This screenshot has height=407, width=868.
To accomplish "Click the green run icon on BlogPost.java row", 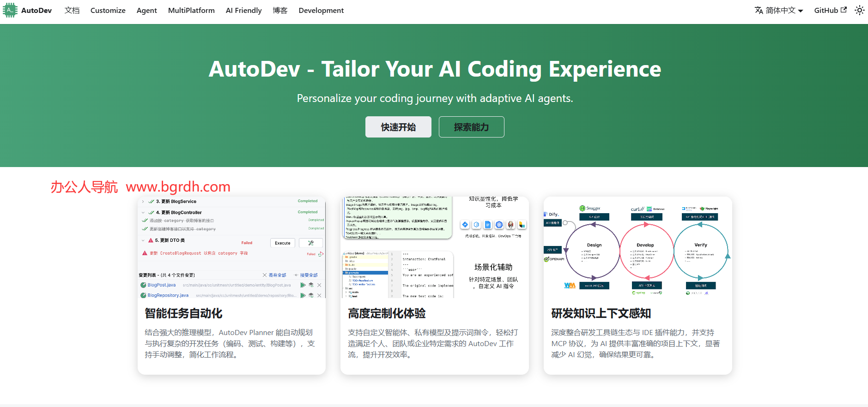I will coord(303,285).
